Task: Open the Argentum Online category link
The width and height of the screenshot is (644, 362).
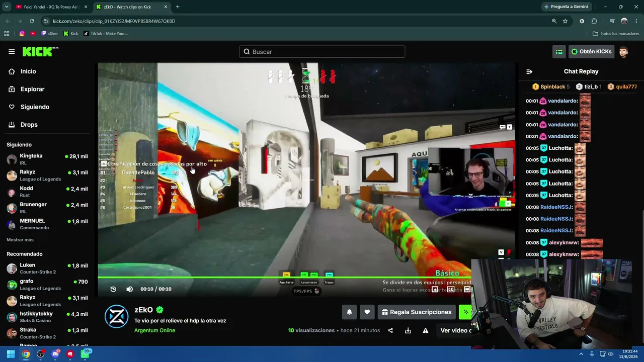Action: tap(154, 330)
